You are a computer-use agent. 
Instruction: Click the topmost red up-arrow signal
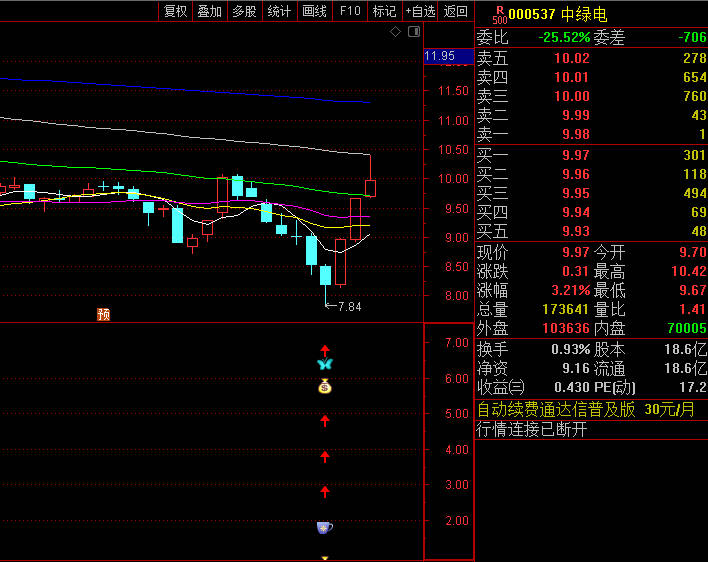pos(325,351)
